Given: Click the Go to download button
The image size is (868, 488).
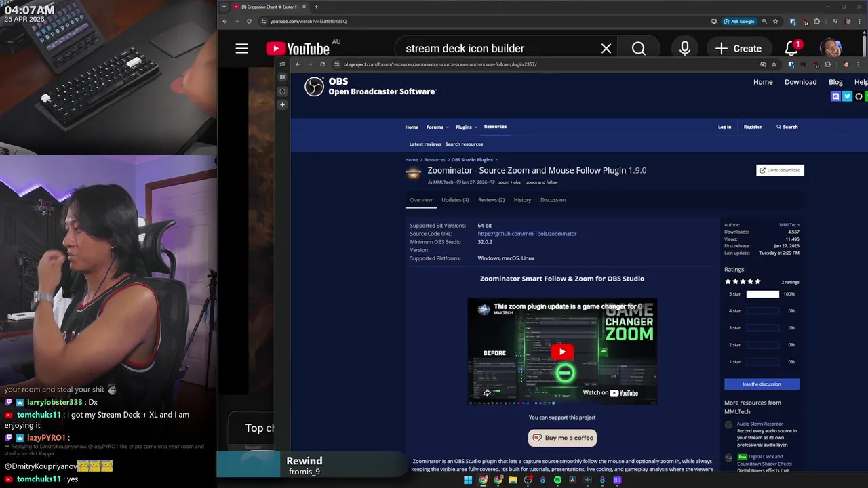Looking at the screenshot, I should [x=780, y=170].
